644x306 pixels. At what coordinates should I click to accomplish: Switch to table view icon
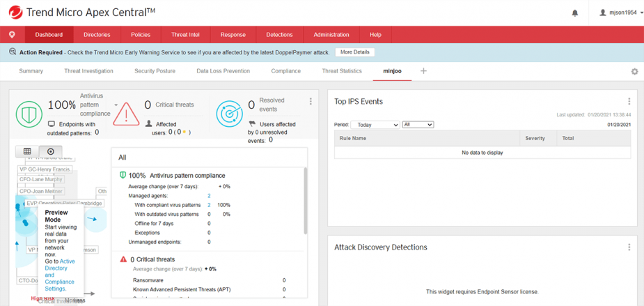27,151
